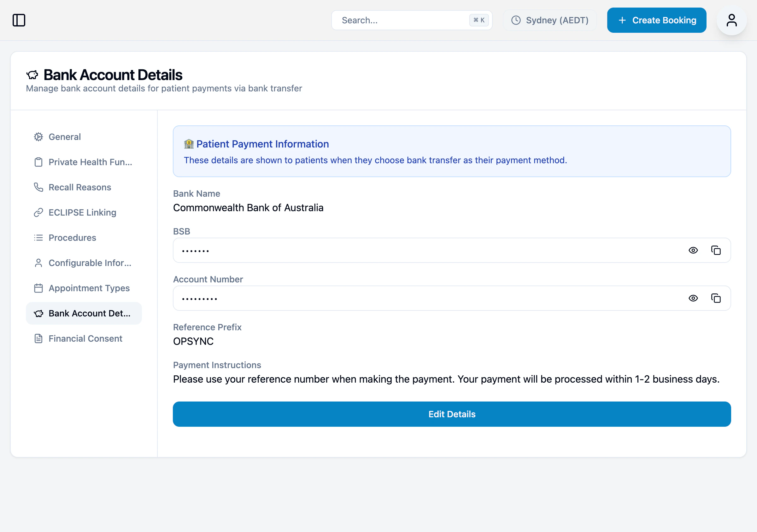The height and width of the screenshot is (532, 757).
Task: Navigate to the Appointment Types tab
Action: pos(89,288)
